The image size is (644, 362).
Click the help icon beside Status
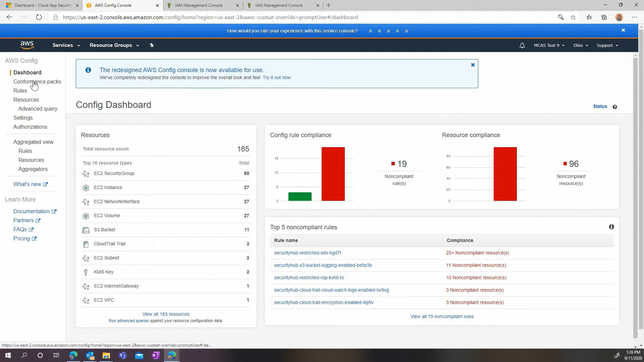pos(614,107)
